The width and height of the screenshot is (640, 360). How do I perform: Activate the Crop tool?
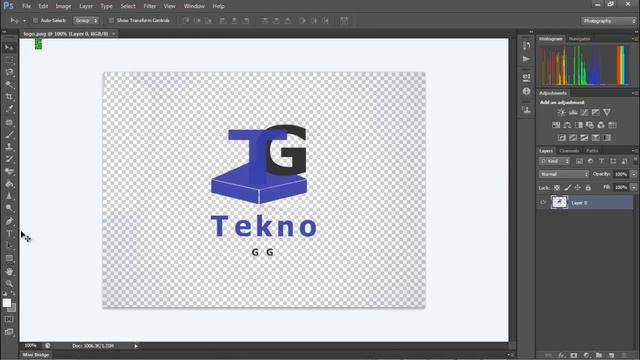pos(9,97)
